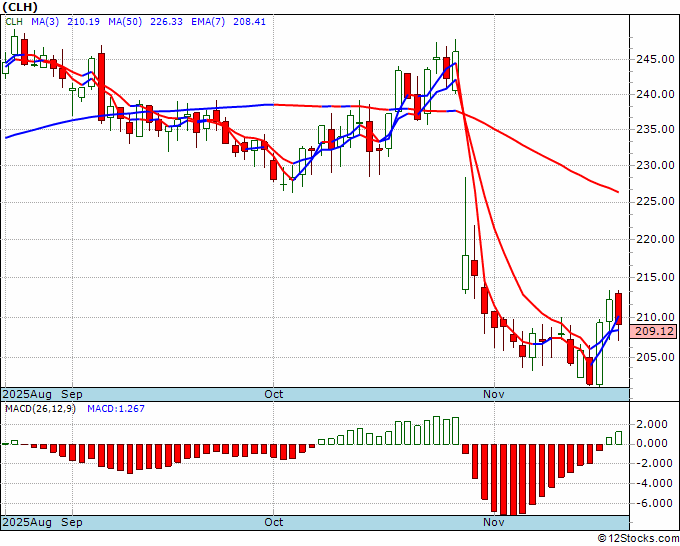Click the 225.00 price axis label
Image resolution: width=680 pixels, height=546 pixels.
pos(655,202)
